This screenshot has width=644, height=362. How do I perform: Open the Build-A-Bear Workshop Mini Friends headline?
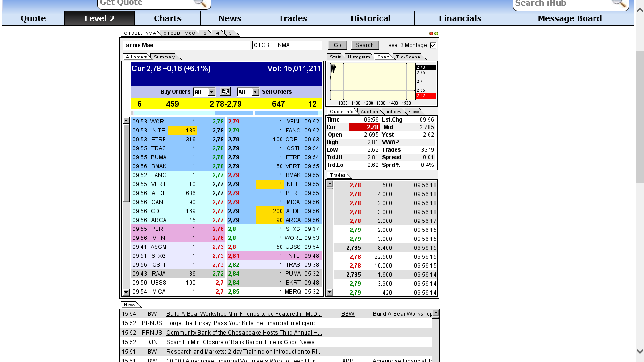click(244, 314)
